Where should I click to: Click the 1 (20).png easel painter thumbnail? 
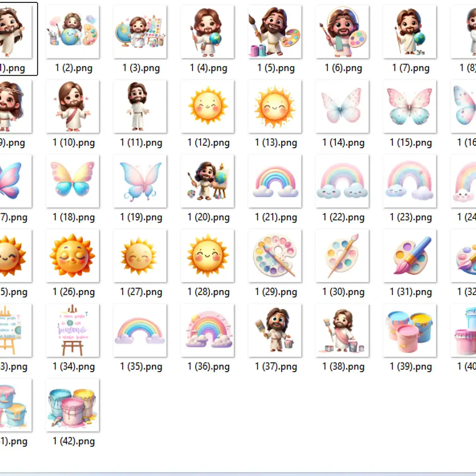point(208,181)
